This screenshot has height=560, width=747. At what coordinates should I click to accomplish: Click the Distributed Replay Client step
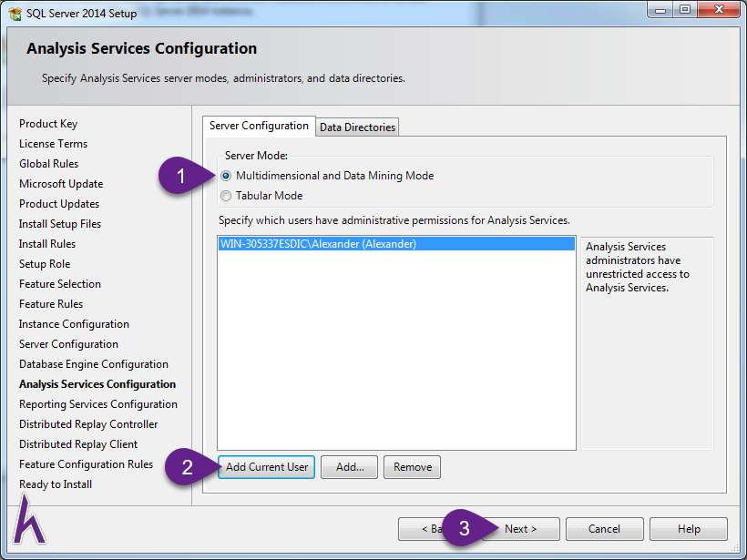point(78,443)
